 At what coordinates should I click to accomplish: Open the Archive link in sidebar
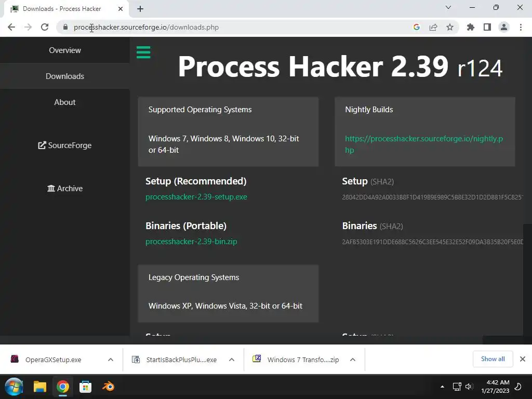click(65, 188)
